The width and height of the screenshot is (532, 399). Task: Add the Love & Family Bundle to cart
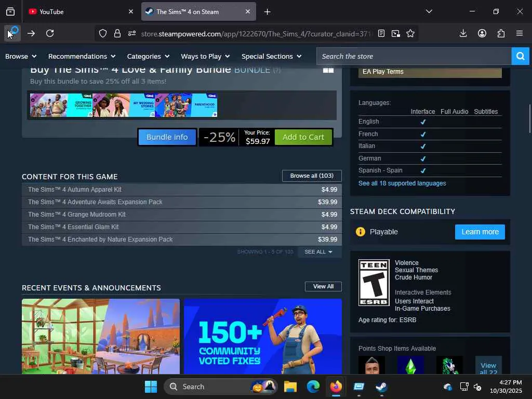[303, 137]
